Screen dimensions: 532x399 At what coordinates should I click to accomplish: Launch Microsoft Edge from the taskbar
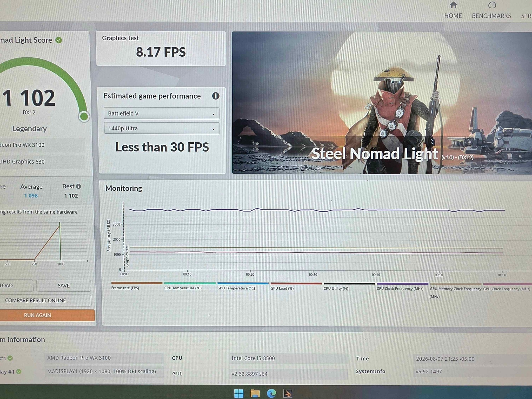point(271,393)
